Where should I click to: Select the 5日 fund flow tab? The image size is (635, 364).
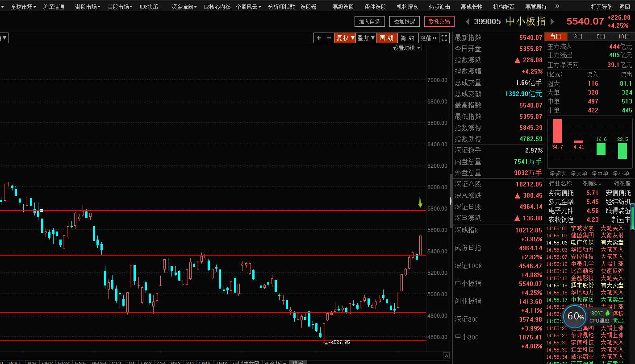tap(601, 37)
